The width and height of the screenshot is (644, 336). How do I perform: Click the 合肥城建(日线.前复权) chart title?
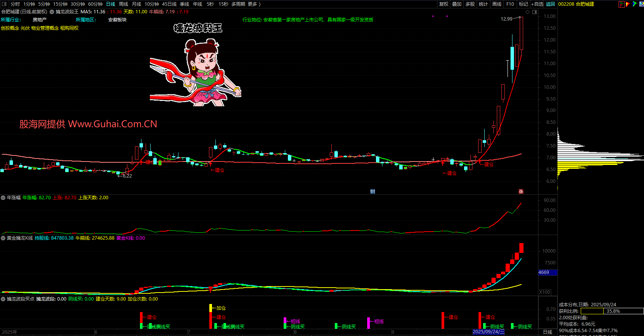(24, 12)
